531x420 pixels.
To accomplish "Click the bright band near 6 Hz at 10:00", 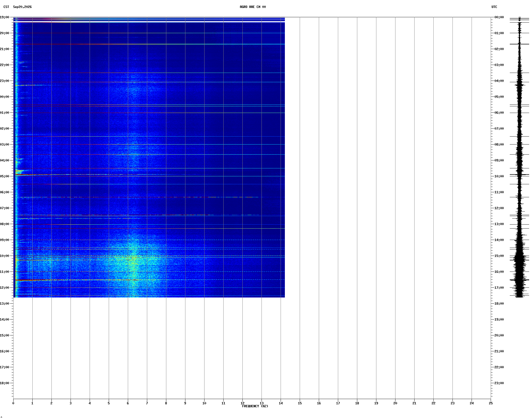I will [x=134, y=257].
